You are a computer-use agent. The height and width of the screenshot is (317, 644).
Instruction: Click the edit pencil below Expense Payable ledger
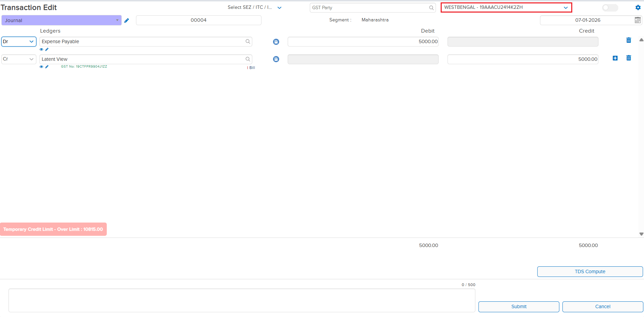(x=47, y=49)
